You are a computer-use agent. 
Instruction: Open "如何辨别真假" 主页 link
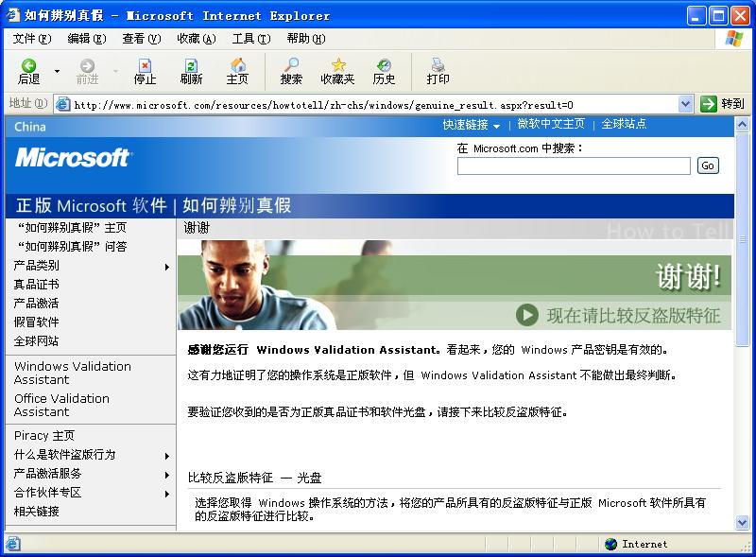pos(73,227)
